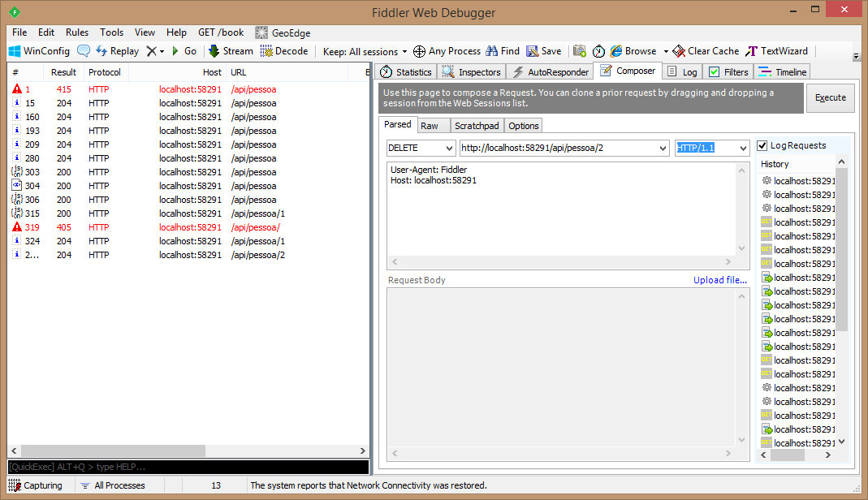
Task: Click right arrow of History horizontal scrollbar
Action: tap(827, 455)
